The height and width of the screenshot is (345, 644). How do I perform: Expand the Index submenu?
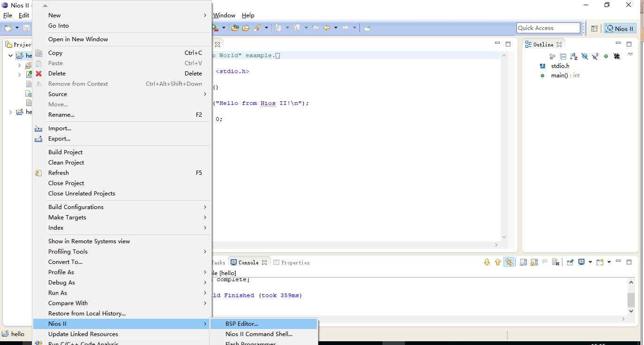pos(121,228)
